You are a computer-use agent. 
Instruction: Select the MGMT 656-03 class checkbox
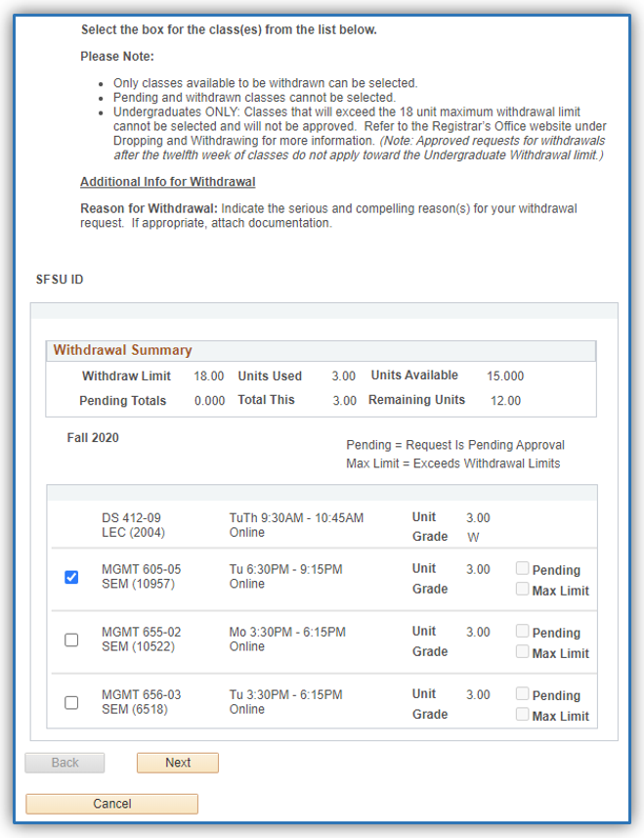(x=71, y=702)
